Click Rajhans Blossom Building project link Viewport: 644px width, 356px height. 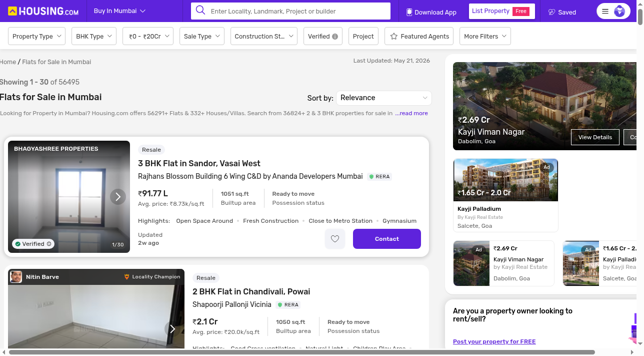(250, 176)
